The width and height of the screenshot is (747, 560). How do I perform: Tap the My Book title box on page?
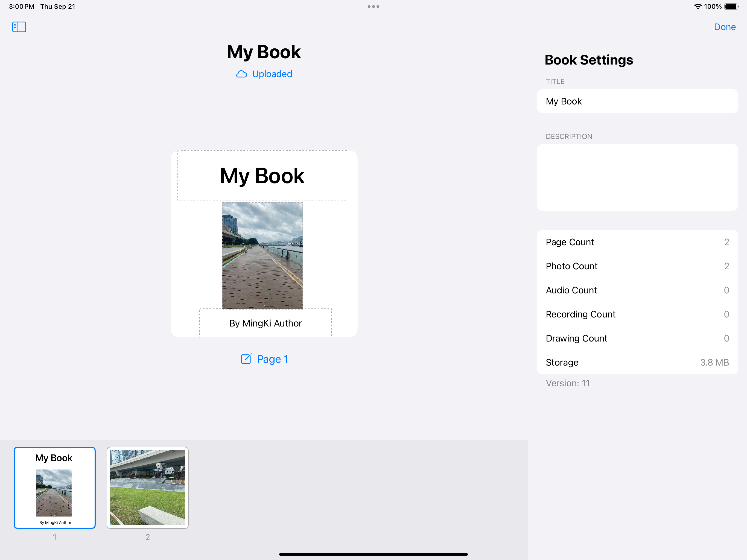[262, 176]
